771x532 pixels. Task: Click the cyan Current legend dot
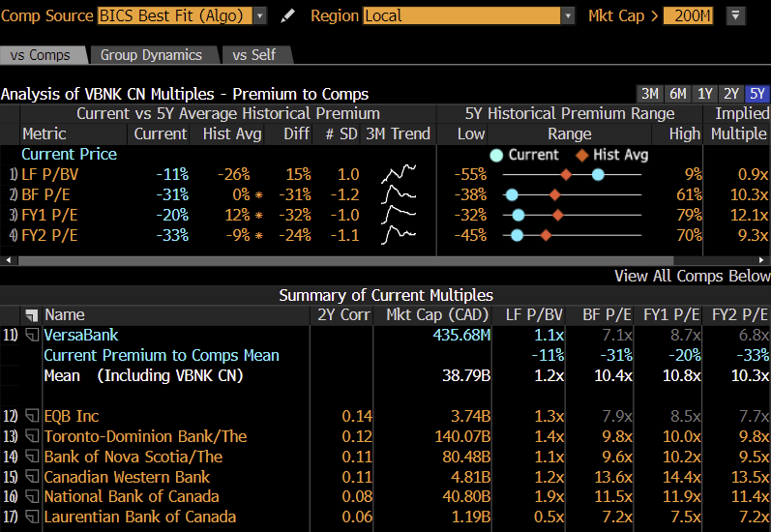[496, 156]
